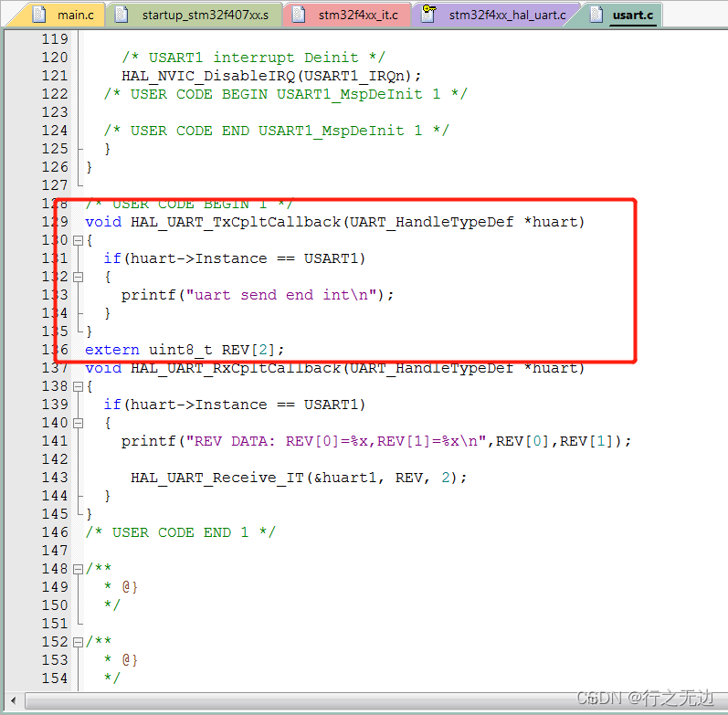
Task: Collapse the if block at line 132
Action: tap(78, 278)
